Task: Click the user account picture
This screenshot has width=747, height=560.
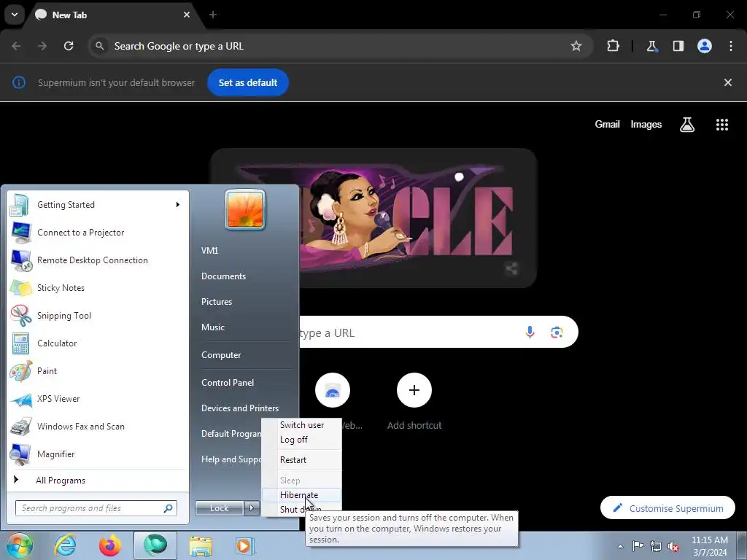Action: (245, 209)
